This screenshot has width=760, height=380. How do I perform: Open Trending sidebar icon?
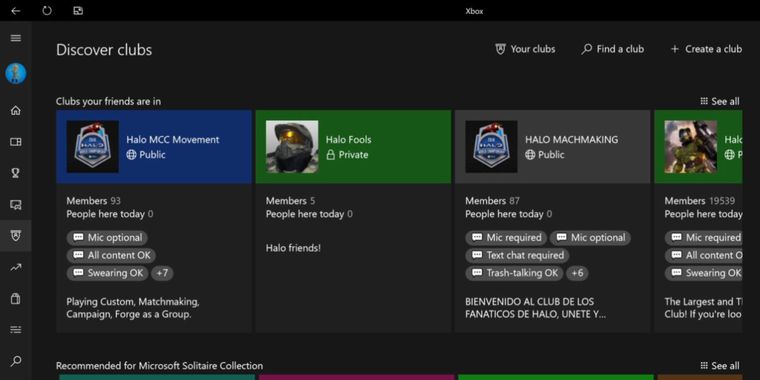(x=16, y=267)
